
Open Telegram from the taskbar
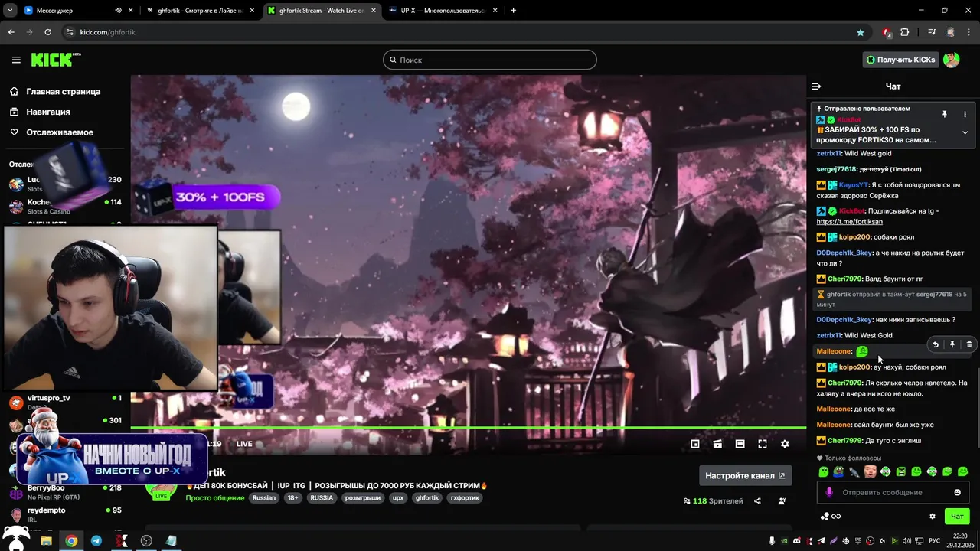point(96,541)
